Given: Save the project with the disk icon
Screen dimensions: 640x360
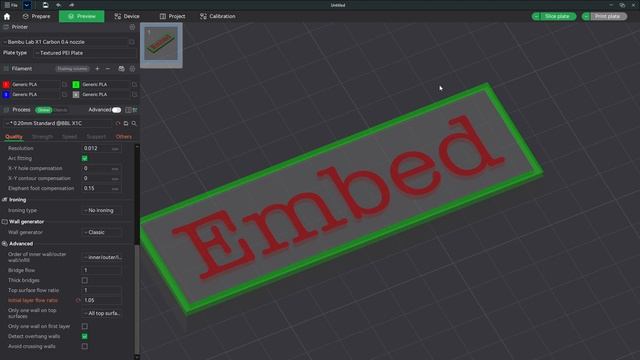Looking at the screenshot, I should (x=45, y=5).
